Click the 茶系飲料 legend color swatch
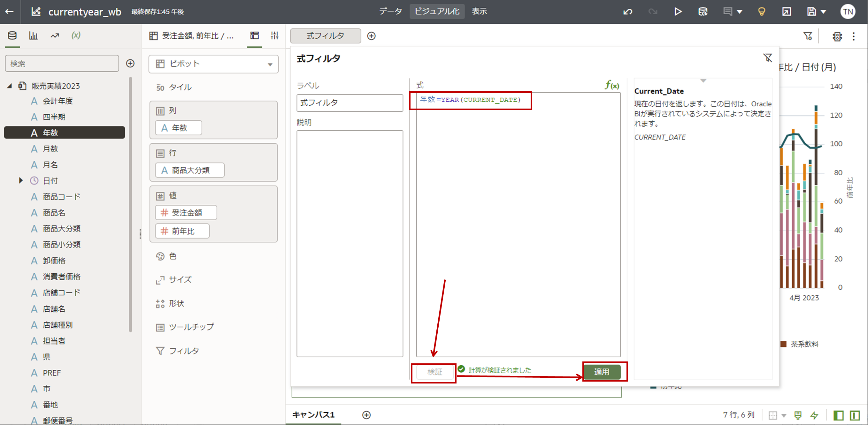This screenshot has width=868, height=425. click(x=783, y=344)
